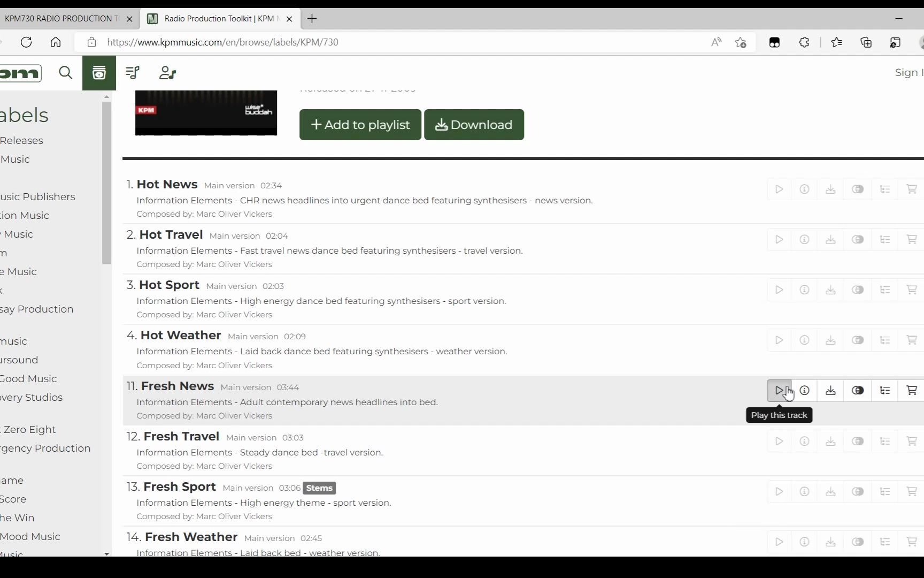
Task: Open the Favorites list
Action: tap(837, 42)
